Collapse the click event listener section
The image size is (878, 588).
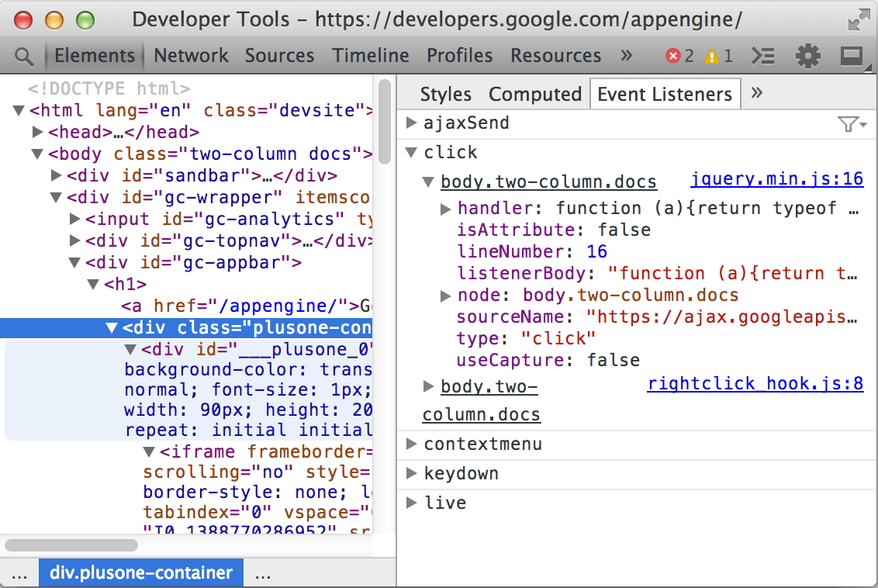pyautogui.click(x=411, y=152)
